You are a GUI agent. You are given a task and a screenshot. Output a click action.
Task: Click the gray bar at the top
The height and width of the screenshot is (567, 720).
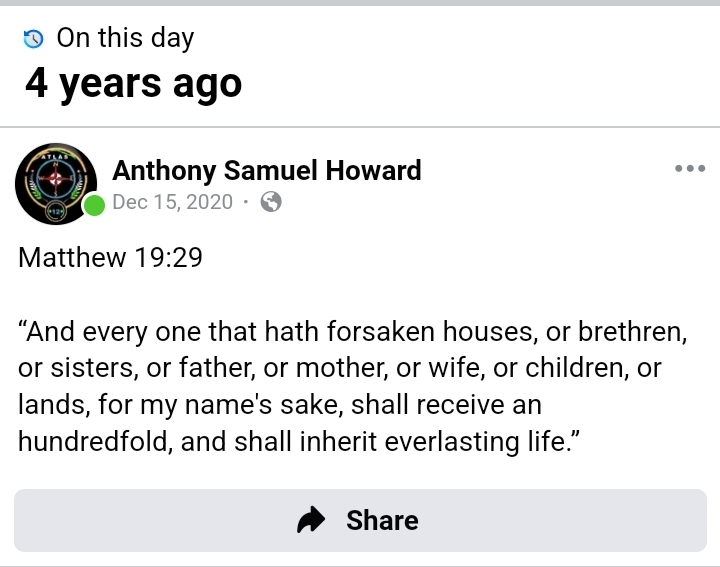click(360, 3)
